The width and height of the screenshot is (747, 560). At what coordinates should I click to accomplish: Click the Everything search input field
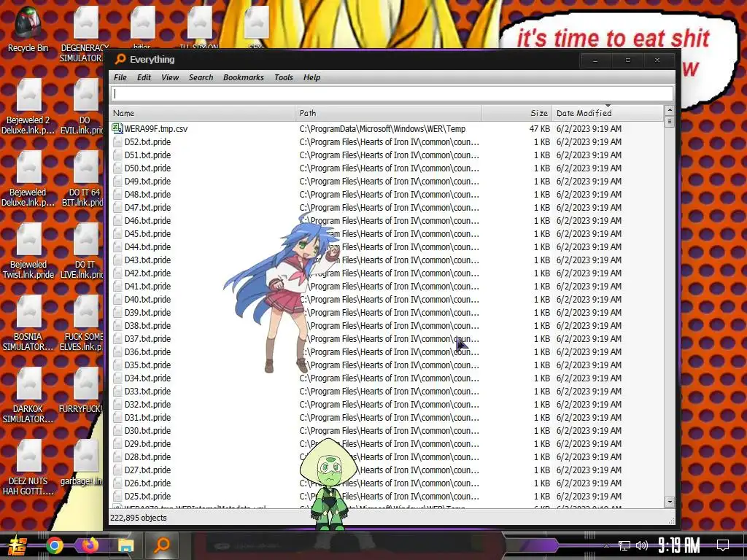coord(392,93)
